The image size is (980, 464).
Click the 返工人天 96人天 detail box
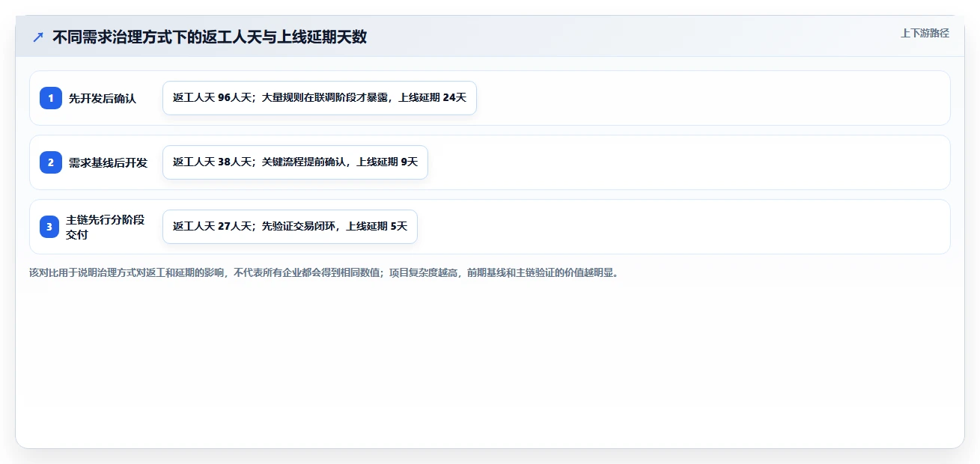pos(320,98)
